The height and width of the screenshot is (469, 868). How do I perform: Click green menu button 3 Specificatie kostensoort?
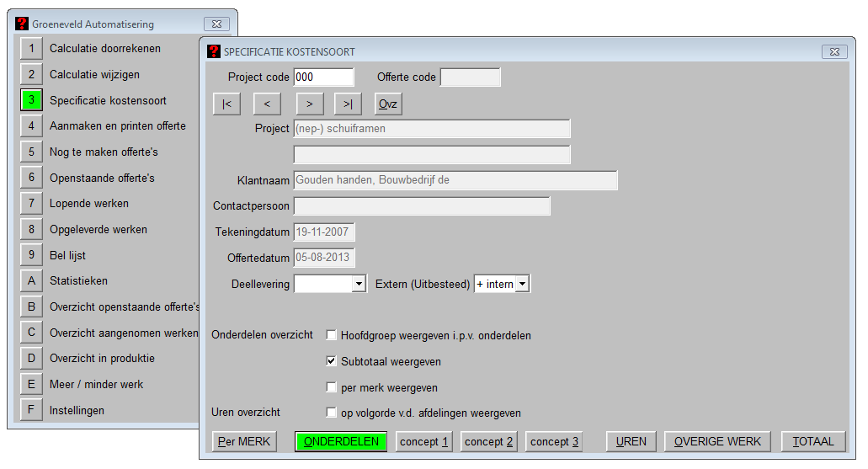(31, 100)
